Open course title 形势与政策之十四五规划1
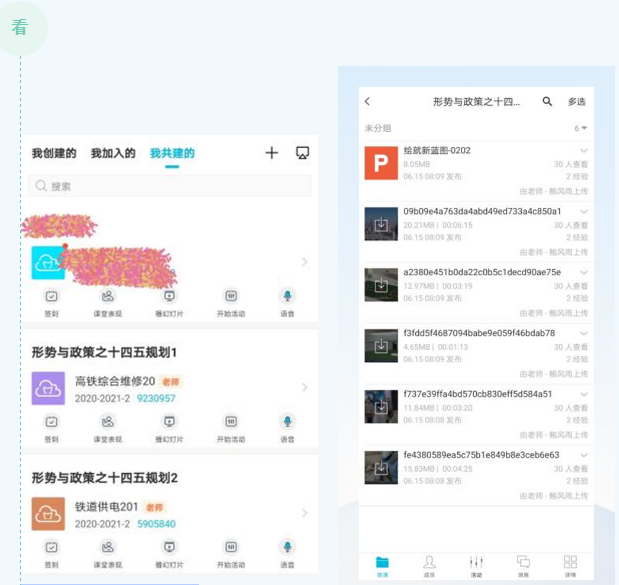Screen dimensions: 619x585 coord(104,352)
